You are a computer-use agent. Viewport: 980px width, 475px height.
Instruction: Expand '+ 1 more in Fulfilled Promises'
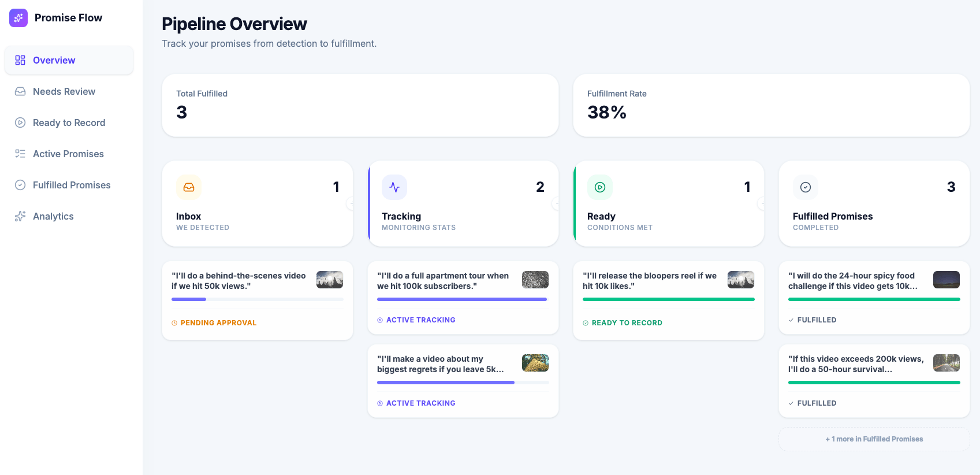tap(874, 439)
